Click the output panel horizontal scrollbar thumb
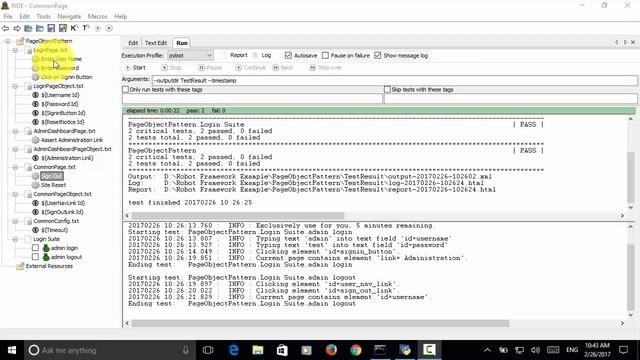 (238, 216)
